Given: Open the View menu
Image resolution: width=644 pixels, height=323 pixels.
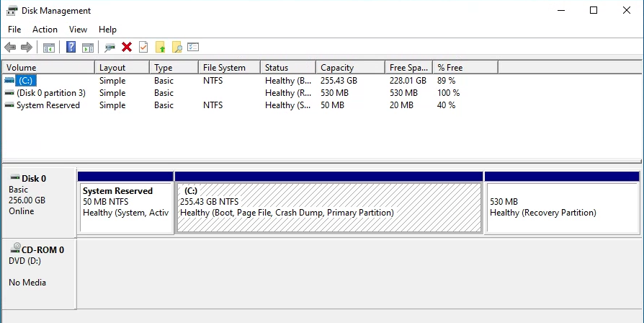Looking at the screenshot, I should tap(78, 30).
